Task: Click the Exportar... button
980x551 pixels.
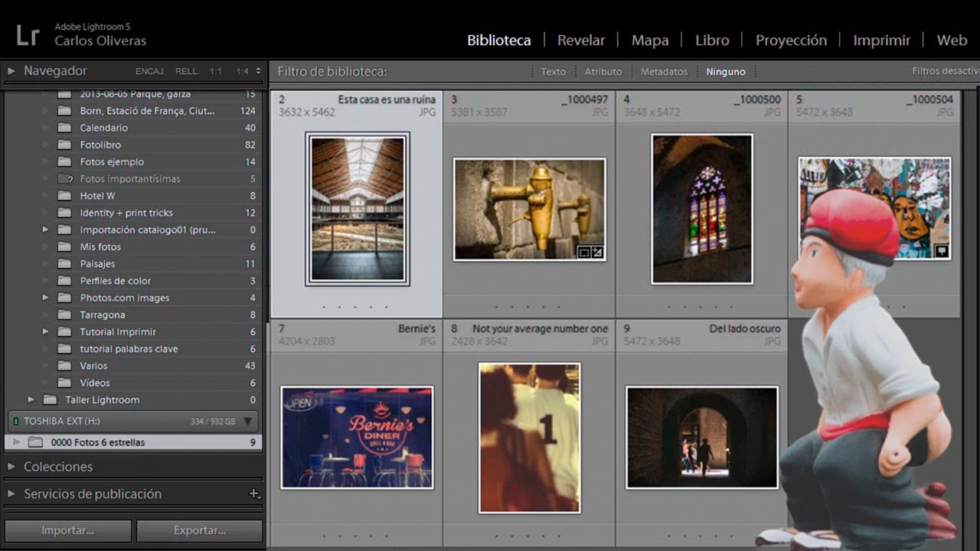Action: pos(200,530)
